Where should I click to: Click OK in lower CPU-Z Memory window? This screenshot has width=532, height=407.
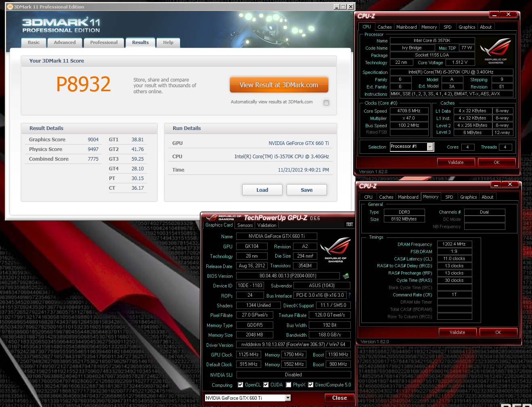(x=498, y=332)
